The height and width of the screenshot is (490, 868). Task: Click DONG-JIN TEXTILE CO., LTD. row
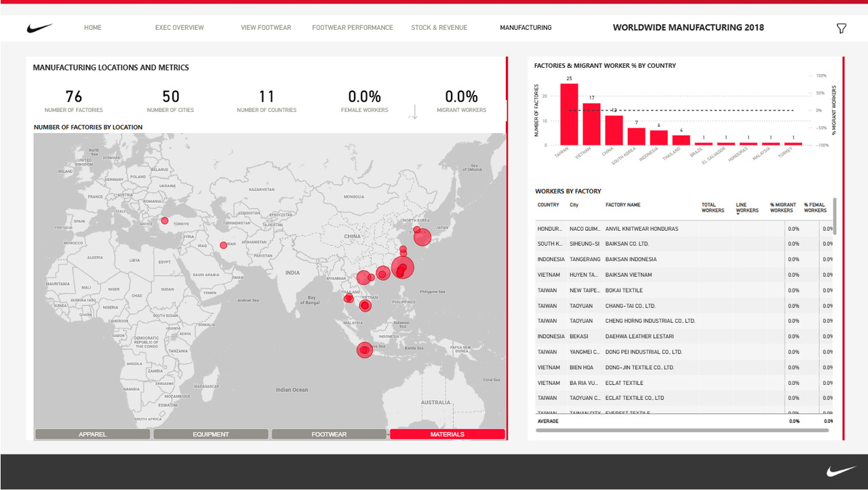(x=685, y=368)
